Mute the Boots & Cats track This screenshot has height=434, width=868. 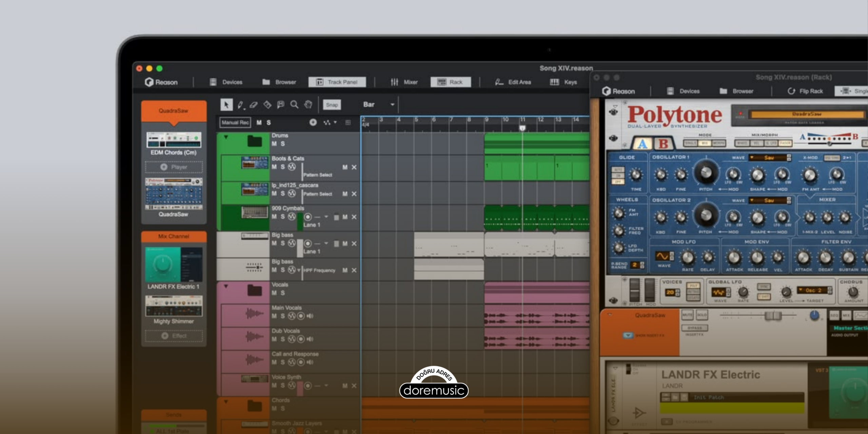point(274,167)
